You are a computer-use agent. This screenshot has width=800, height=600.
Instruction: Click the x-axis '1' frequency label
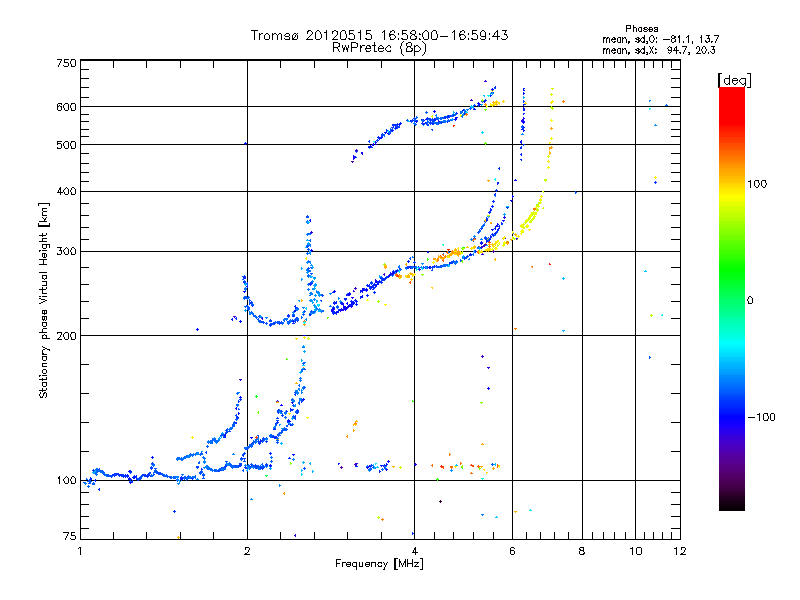(81, 551)
